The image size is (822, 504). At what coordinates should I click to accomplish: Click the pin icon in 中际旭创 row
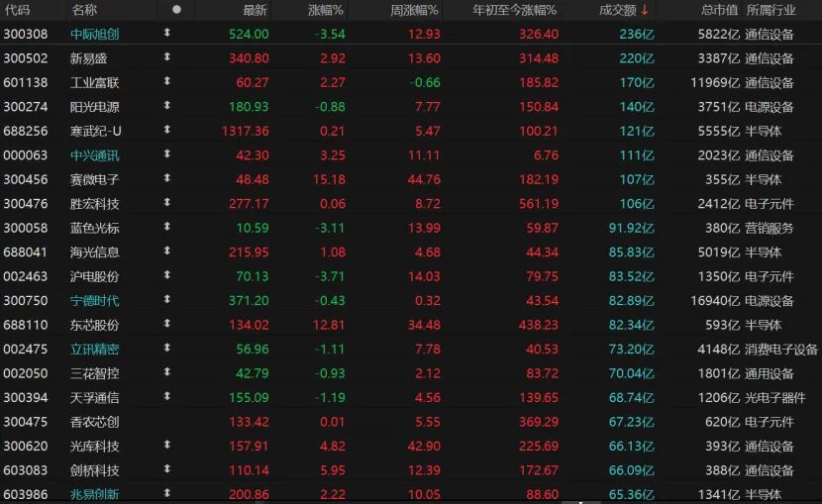(x=166, y=33)
